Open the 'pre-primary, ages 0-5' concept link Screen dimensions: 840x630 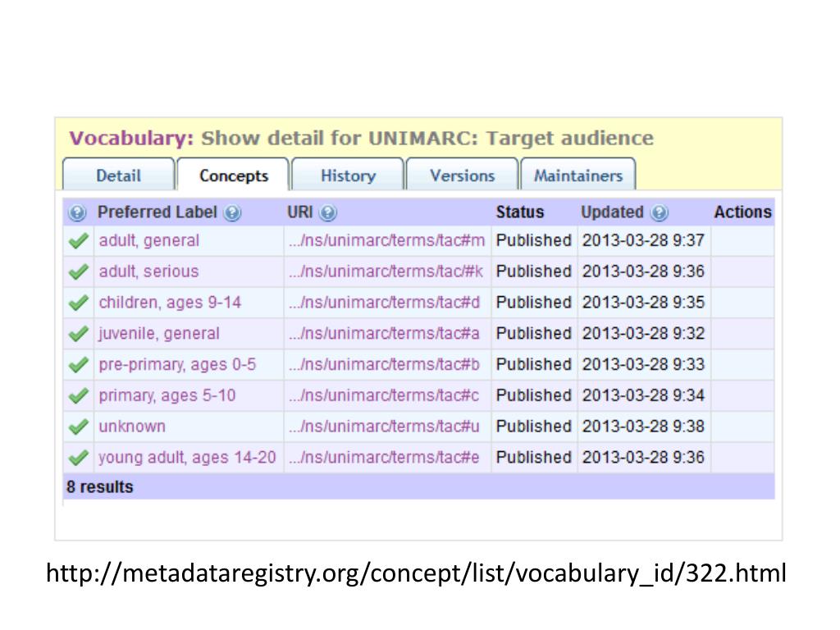point(177,365)
